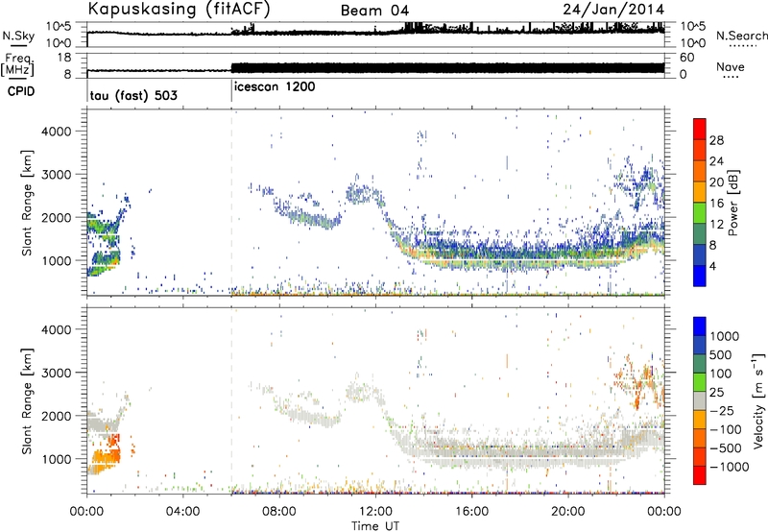
Task: Click the 'CPID' label
Action: click(21, 91)
